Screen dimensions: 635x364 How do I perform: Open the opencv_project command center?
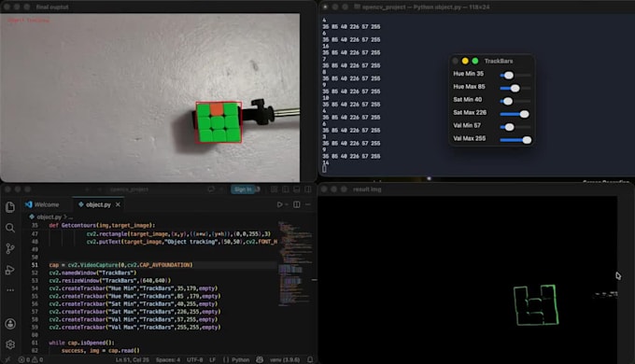tap(129, 189)
